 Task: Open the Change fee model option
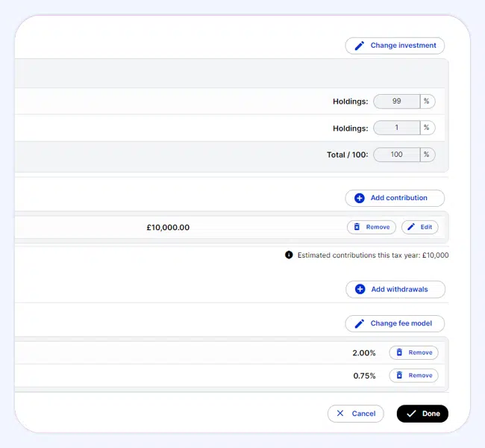pyautogui.click(x=395, y=323)
